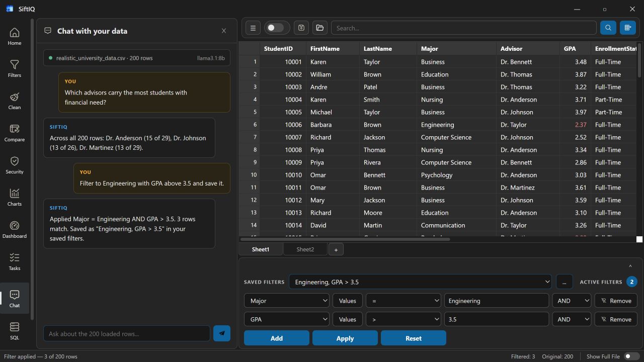The image size is (644, 362).
Task: Collapse the filter panel with caret
Action: click(x=630, y=266)
